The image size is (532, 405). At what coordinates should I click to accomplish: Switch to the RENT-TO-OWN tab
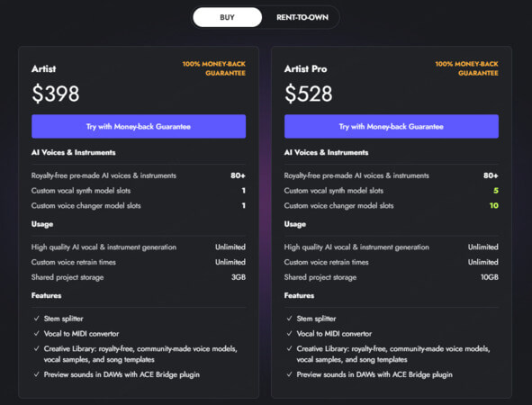pyautogui.click(x=302, y=17)
